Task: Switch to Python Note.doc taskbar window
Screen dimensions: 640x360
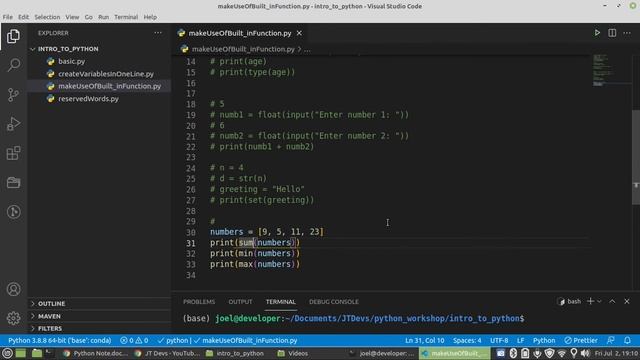Action: 96,353
